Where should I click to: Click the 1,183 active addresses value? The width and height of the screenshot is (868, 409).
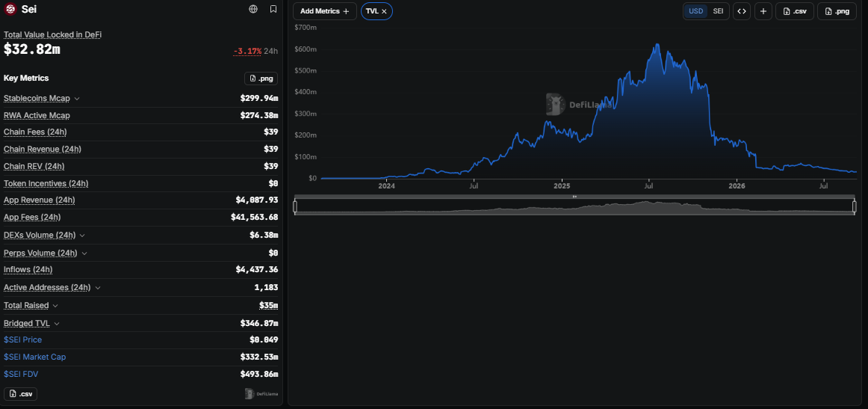point(267,288)
